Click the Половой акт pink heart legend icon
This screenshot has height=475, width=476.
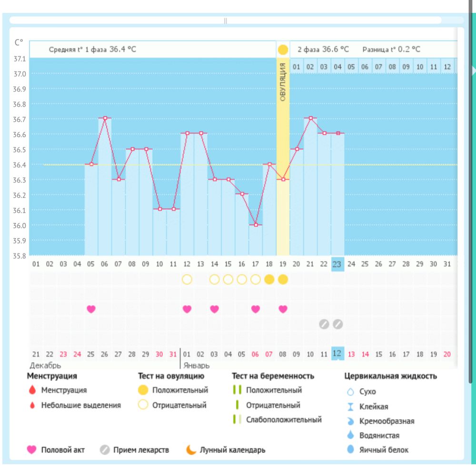coord(32,449)
